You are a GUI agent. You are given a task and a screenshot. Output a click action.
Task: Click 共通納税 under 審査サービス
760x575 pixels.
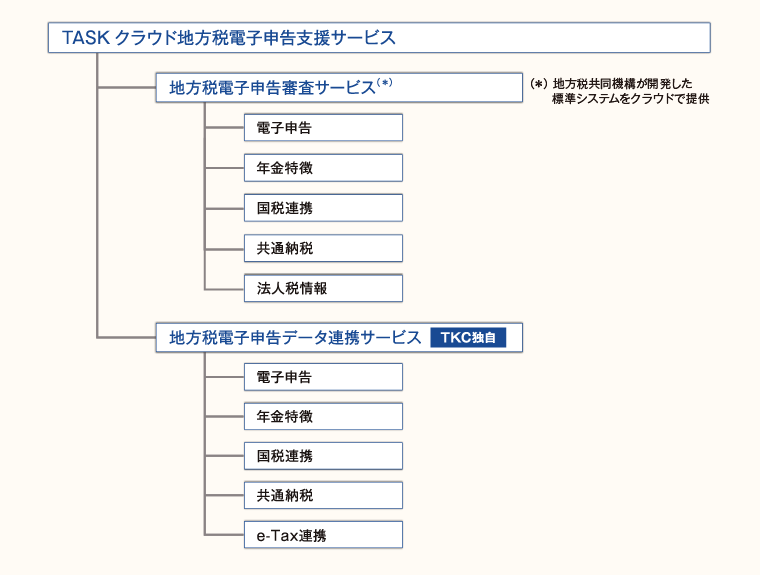(323, 249)
